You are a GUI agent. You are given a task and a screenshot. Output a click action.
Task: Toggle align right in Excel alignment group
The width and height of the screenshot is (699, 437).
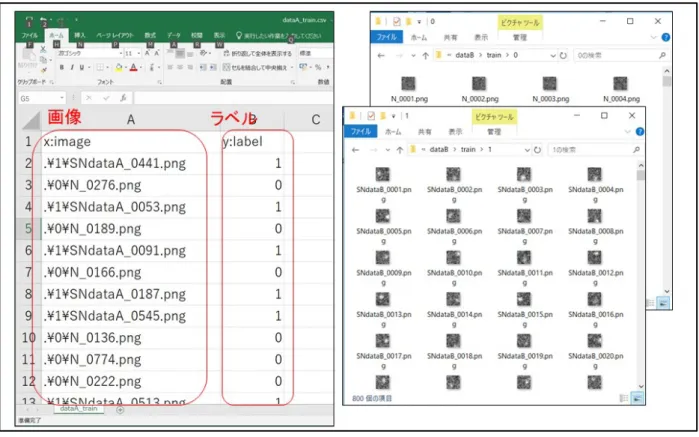190,67
